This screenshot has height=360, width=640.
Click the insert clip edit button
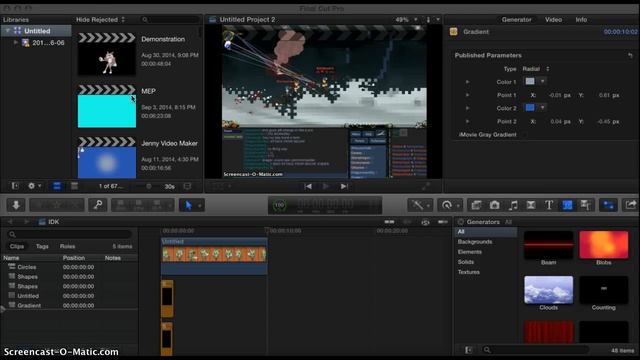[139, 205]
